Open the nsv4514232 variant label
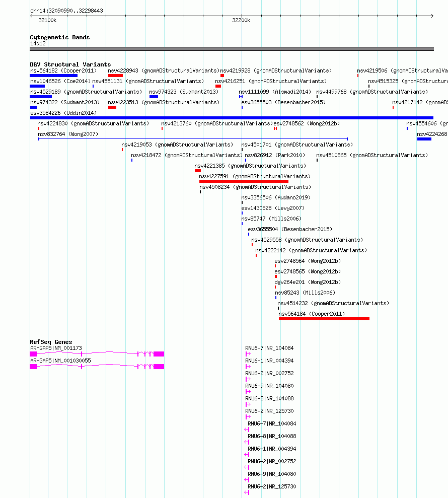The width and height of the screenshot is (448, 498). pyautogui.click(x=333, y=304)
